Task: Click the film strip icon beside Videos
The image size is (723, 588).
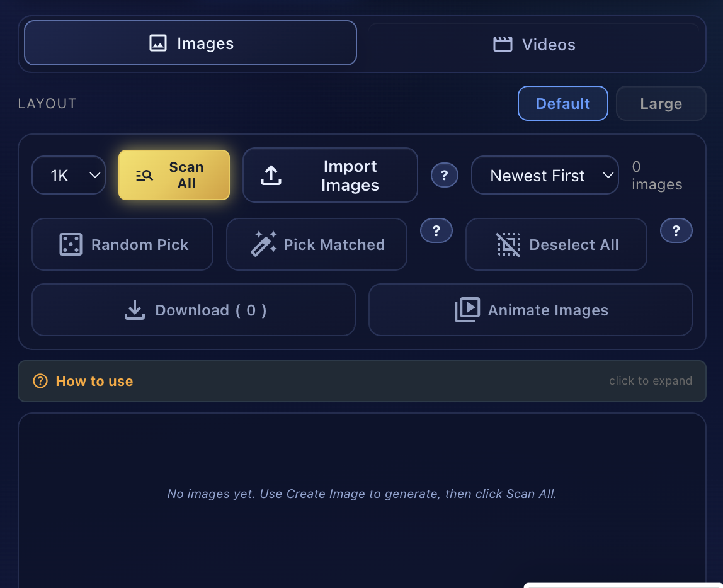Action: click(x=502, y=44)
